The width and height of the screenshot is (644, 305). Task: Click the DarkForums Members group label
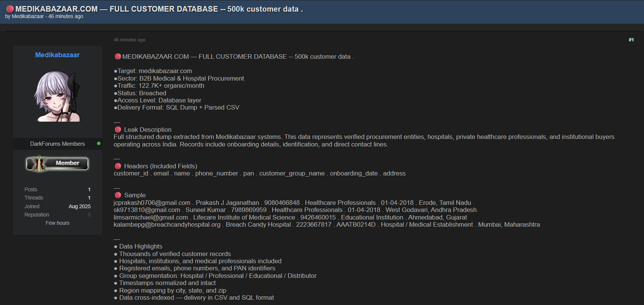(57, 144)
